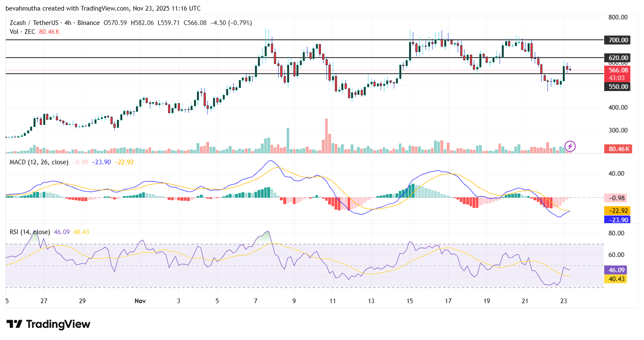Click the Nov label on time axis
Image resolution: width=644 pixels, height=340 pixels.
tap(140, 301)
